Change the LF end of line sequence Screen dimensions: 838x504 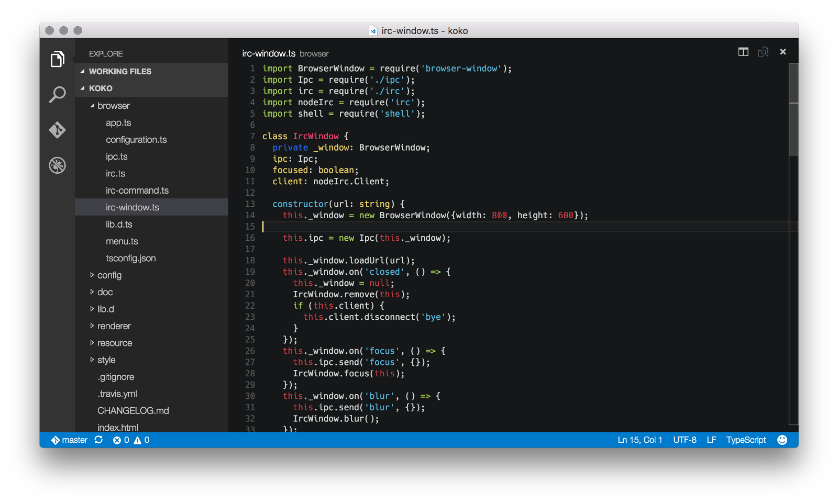[711, 440]
